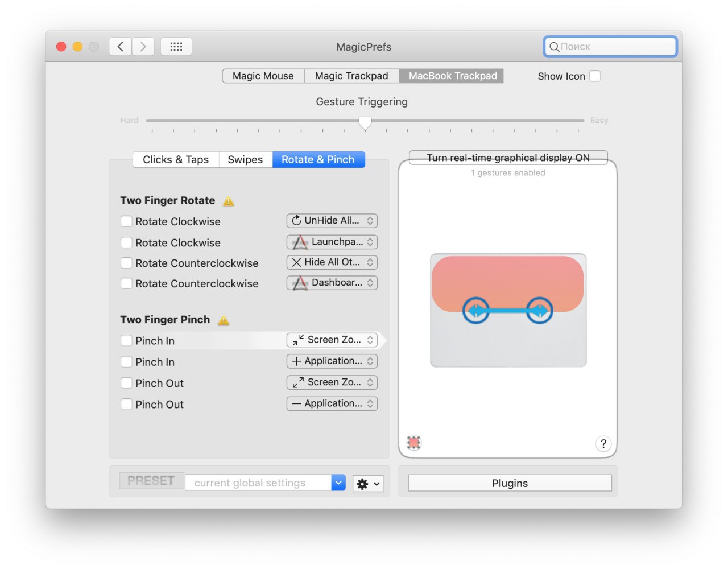Select the Rotate & Pinch tab
This screenshot has height=569, width=728.
318,160
